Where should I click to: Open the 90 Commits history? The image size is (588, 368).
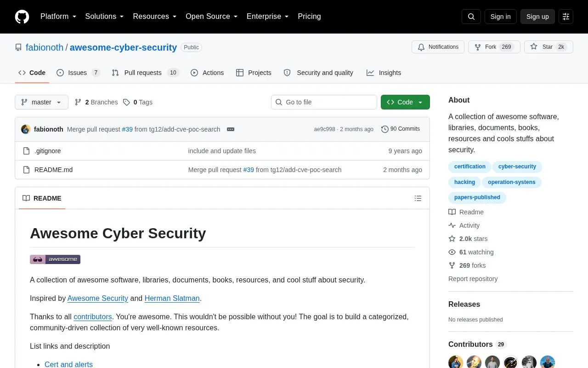tap(401, 129)
